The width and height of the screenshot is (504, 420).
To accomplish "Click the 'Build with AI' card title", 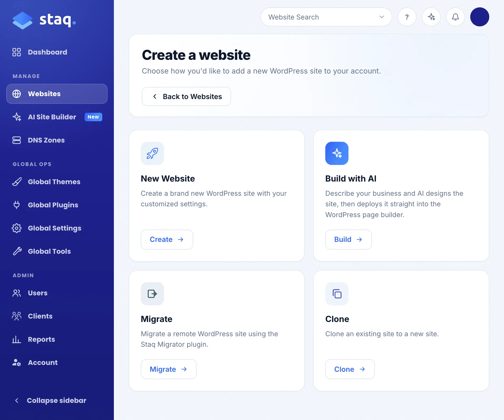I will pyautogui.click(x=351, y=179).
